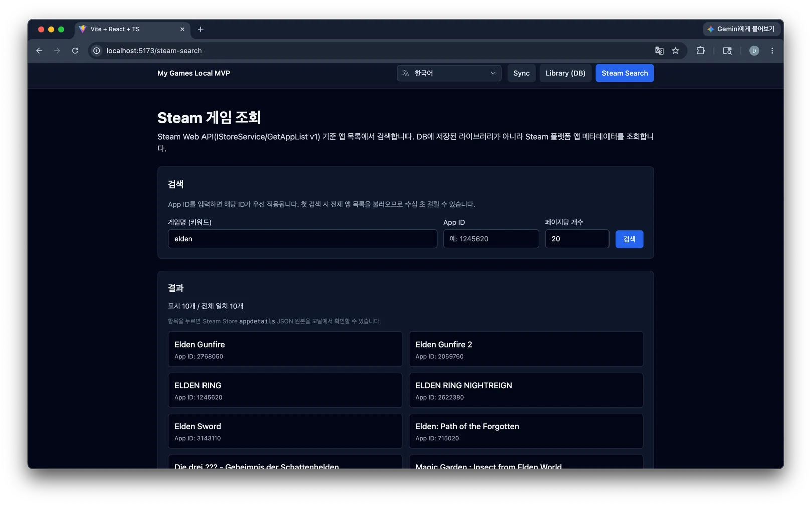Open Elden Gunfire result card
Image resolution: width=812 pixels, height=506 pixels.
click(285, 349)
